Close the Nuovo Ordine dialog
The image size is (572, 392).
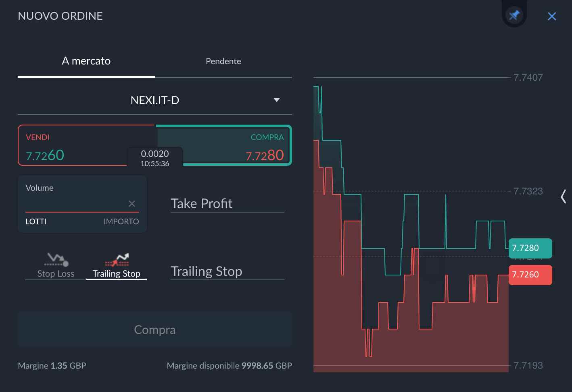[551, 16]
